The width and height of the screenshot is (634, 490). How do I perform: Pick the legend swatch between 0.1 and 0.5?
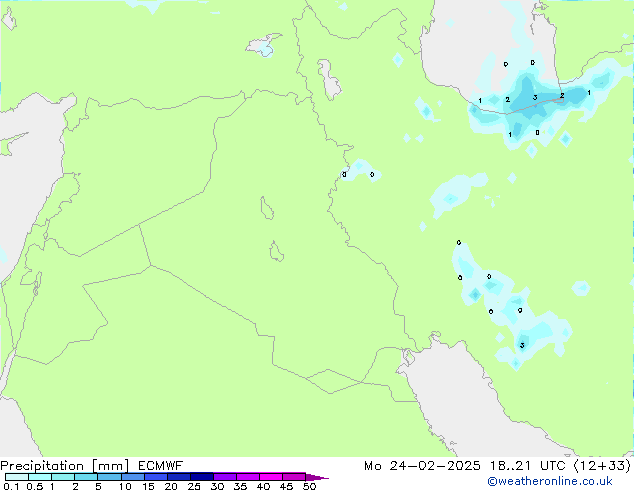click(17, 477)
